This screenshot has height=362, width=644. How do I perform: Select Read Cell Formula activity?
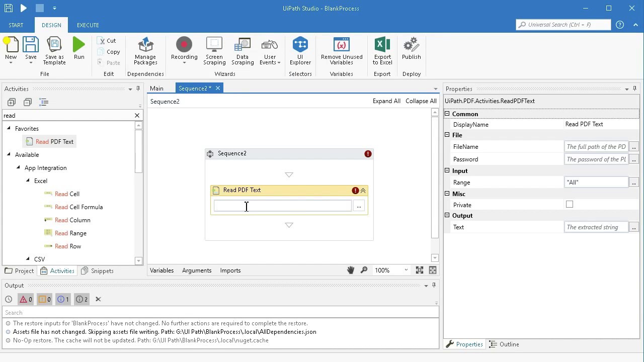[x=73, y=207]
